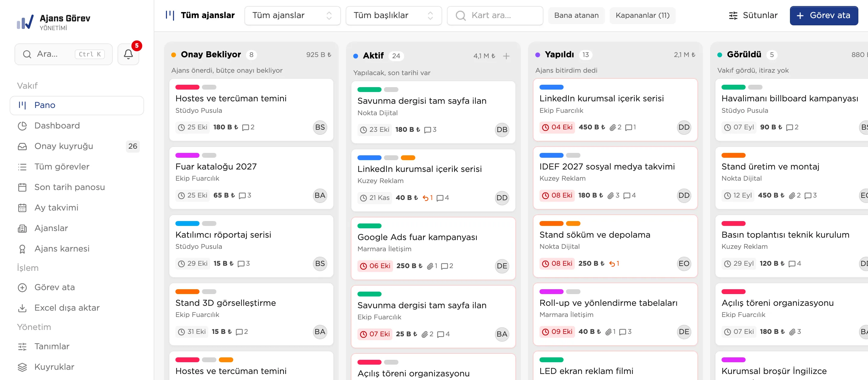Go to Dashboard in sidebar

point(77,126)
